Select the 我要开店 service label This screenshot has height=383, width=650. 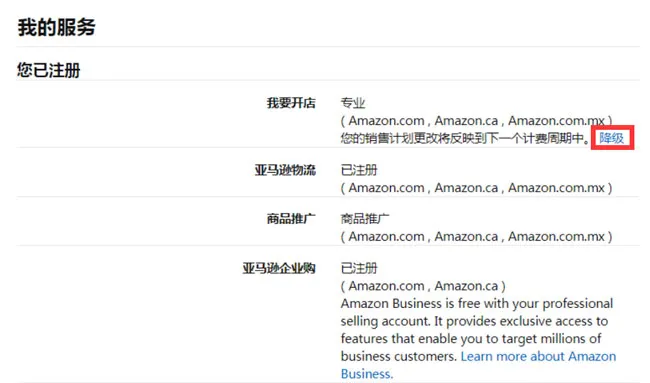[291, 103]
